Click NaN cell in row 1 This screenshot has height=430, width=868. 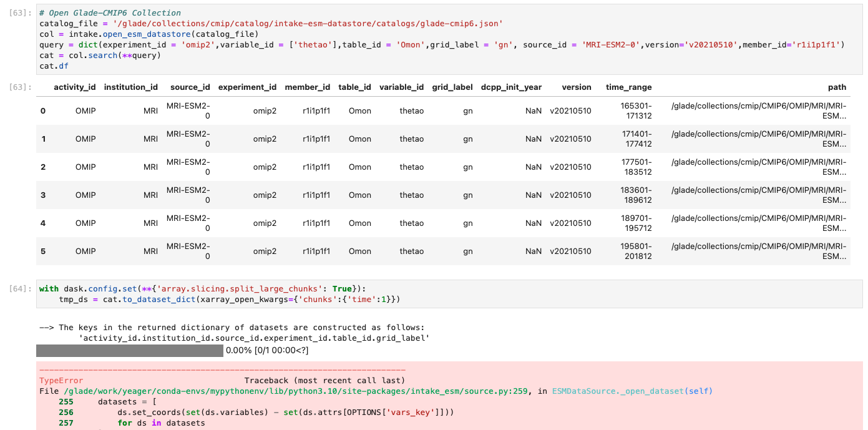534,139
